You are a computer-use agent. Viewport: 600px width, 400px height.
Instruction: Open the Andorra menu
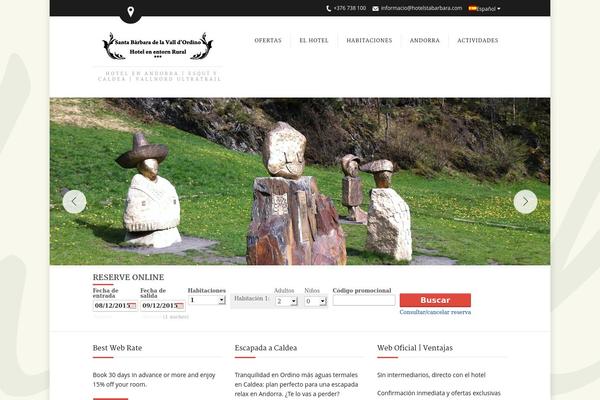point(425,40)
